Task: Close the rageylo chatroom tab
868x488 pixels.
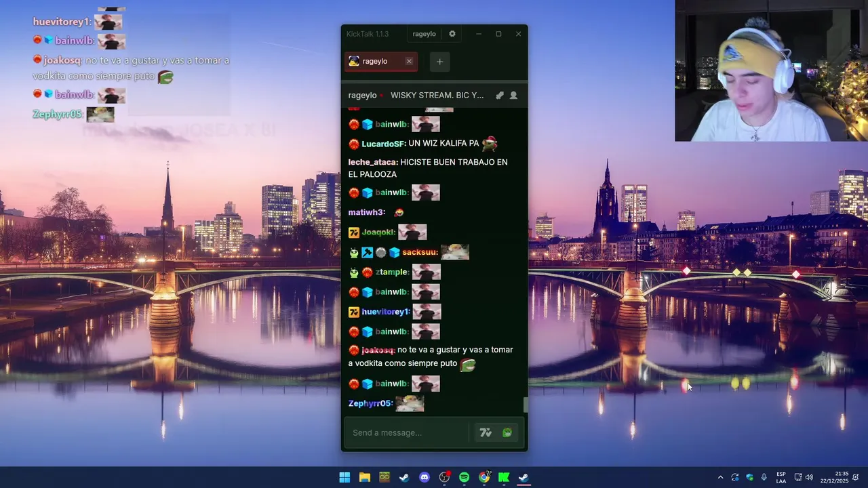Action: 409,62
